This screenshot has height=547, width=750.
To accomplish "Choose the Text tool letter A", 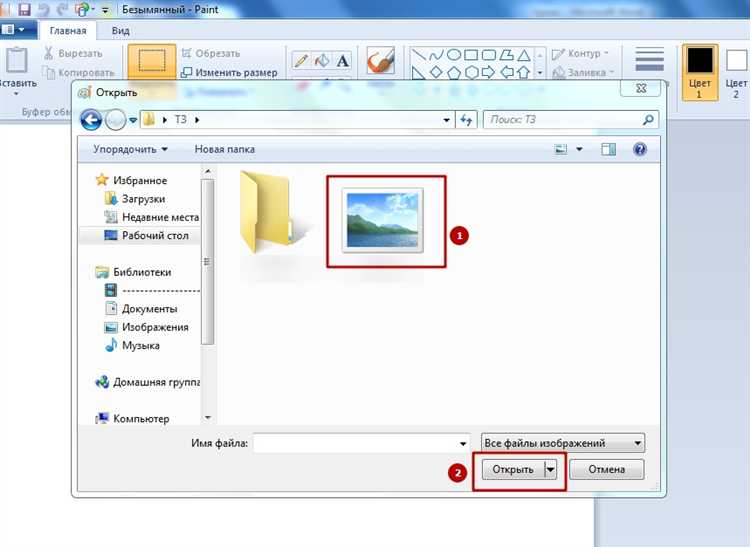I will [342, 61].
